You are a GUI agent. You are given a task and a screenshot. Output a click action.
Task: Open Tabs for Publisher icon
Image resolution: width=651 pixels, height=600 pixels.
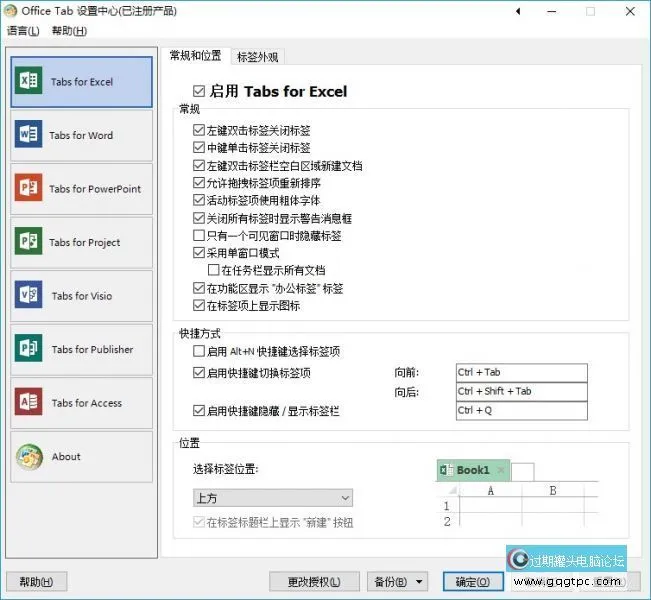click(x=29, y=349)
